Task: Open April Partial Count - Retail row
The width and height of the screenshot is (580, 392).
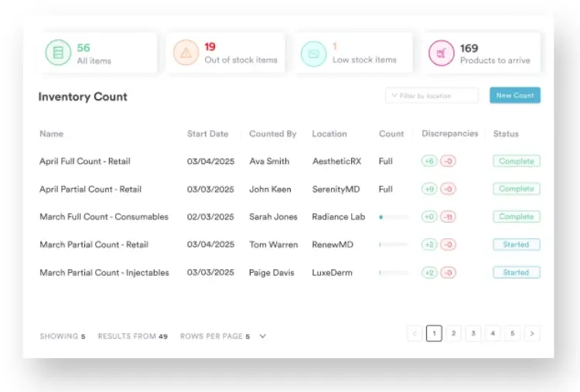Action: click(x=290, y=189)
